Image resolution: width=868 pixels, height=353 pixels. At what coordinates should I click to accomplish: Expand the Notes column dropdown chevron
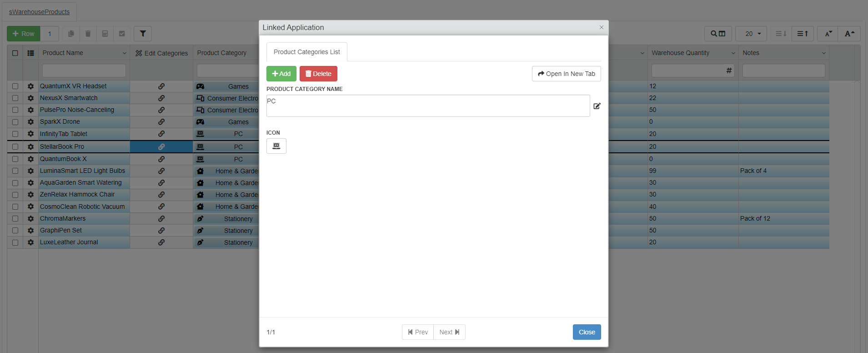(x=823, y=53)
